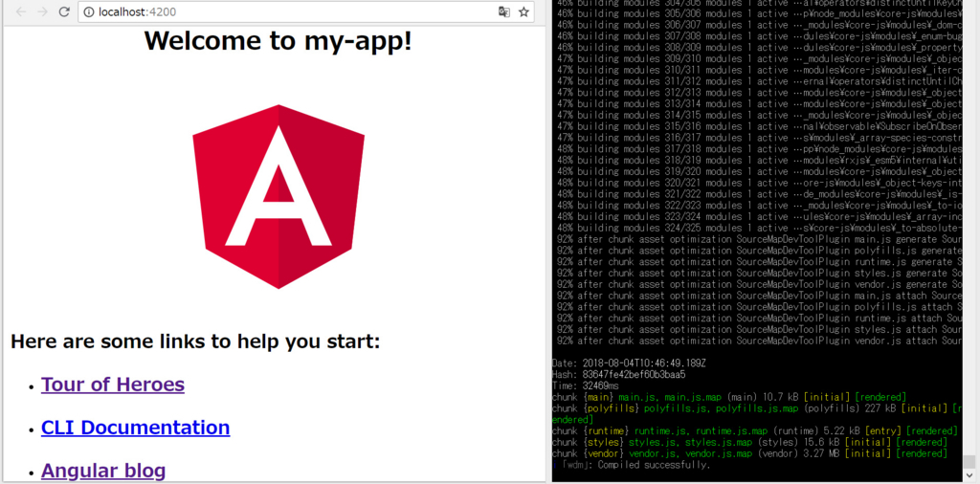980x484 pixels.
Task: Click the chunk {main} main.js terminal line
Action: 729,397
